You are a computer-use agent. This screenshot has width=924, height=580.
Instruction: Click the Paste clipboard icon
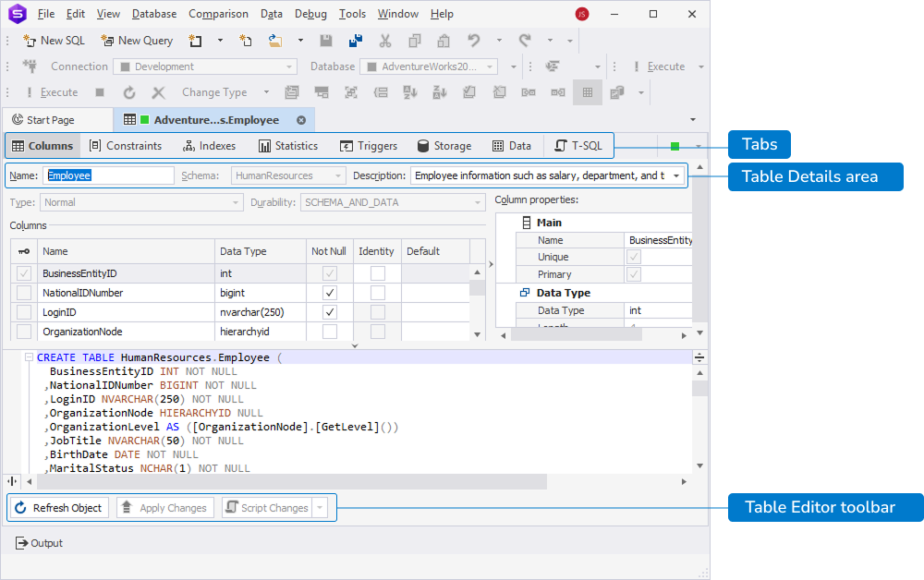444,41
